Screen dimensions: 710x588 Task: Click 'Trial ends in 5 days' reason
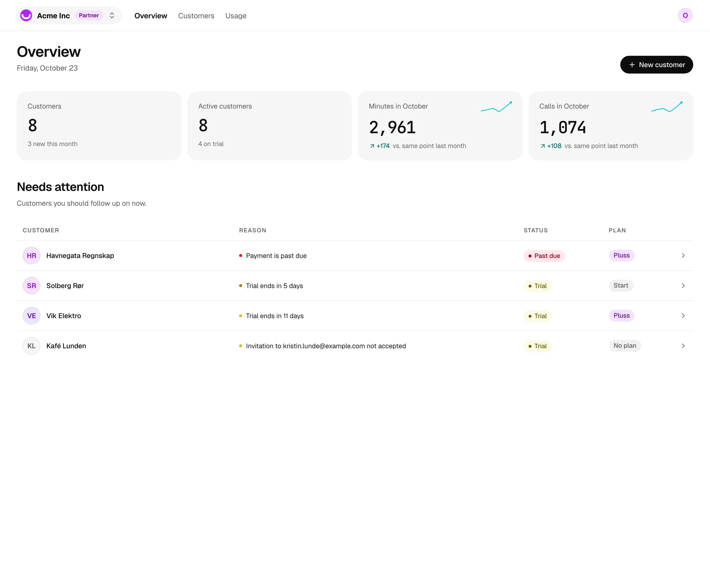click(275, 286)
